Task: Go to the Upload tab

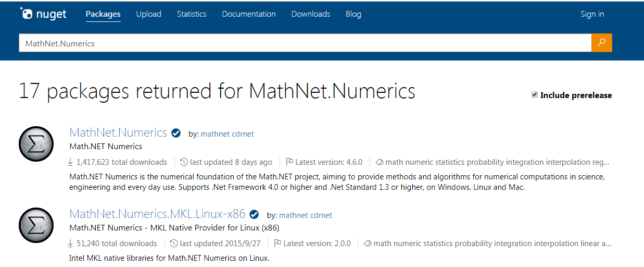Action: [x=149, y=14]
